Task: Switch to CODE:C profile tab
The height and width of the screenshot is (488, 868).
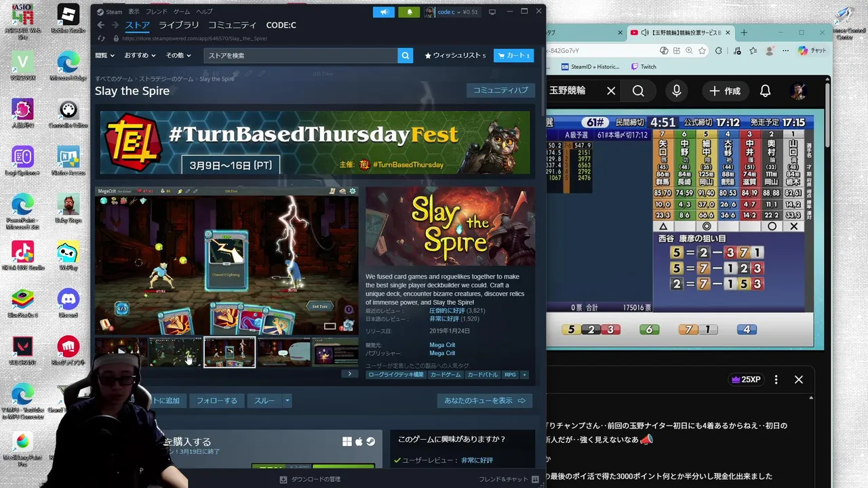Action: (x=281, y=25)
